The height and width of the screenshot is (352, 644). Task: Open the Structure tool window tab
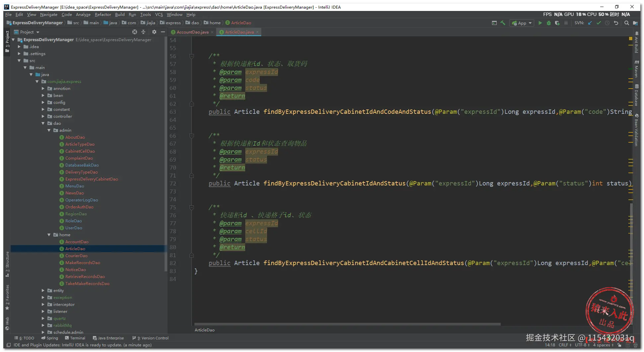(x=7, y=264)
